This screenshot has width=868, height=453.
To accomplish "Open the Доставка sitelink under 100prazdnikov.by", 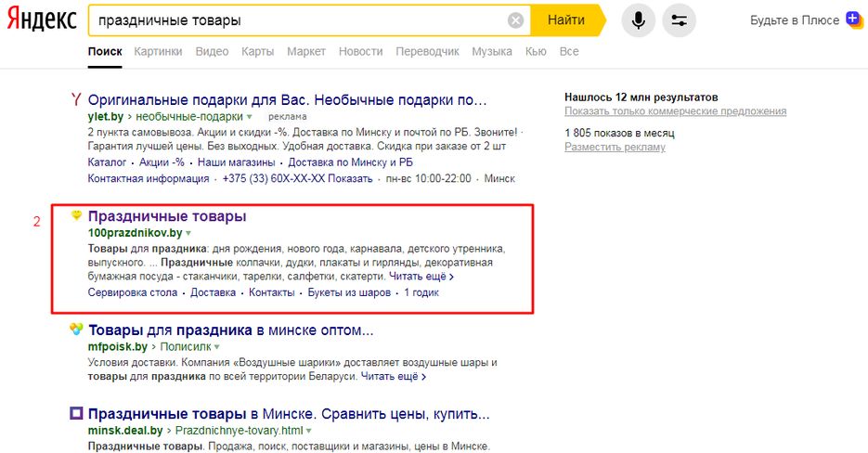I will pos(214,292).
